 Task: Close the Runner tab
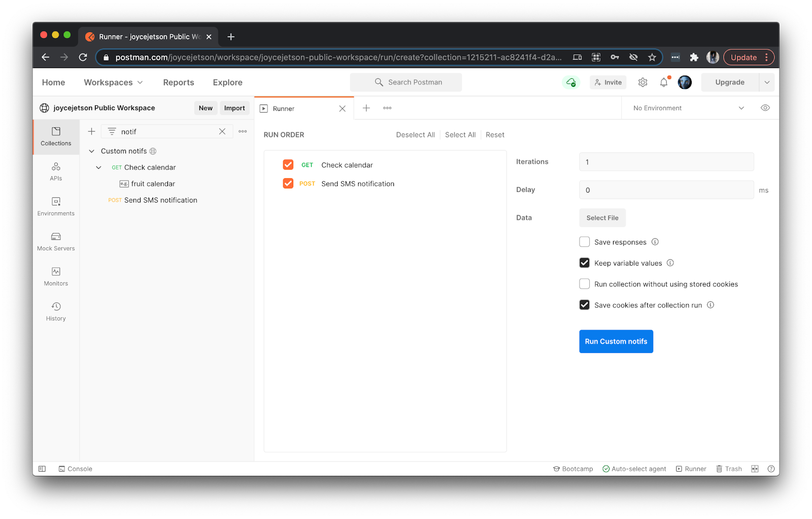pos(342,109)
